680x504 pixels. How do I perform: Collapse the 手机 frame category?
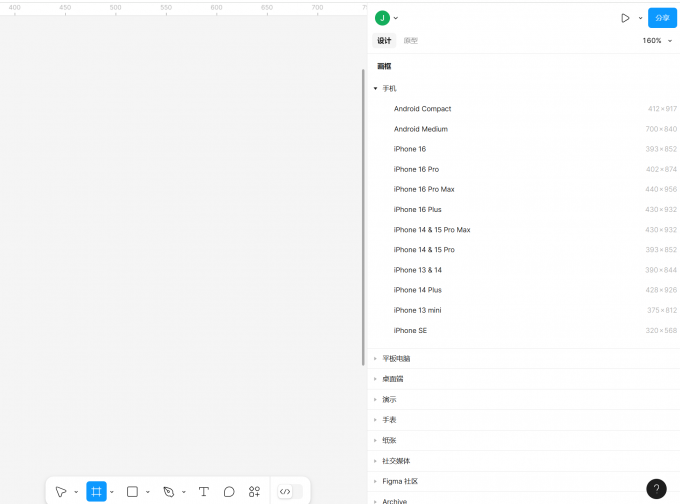tap(376, 88)
